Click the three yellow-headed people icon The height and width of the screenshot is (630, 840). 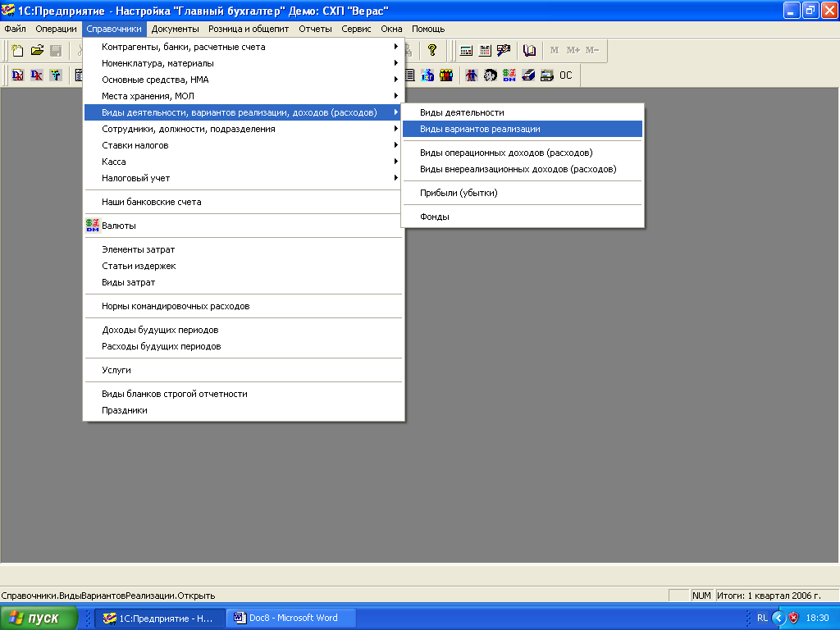pyautogui.click(x=446, y=75)
